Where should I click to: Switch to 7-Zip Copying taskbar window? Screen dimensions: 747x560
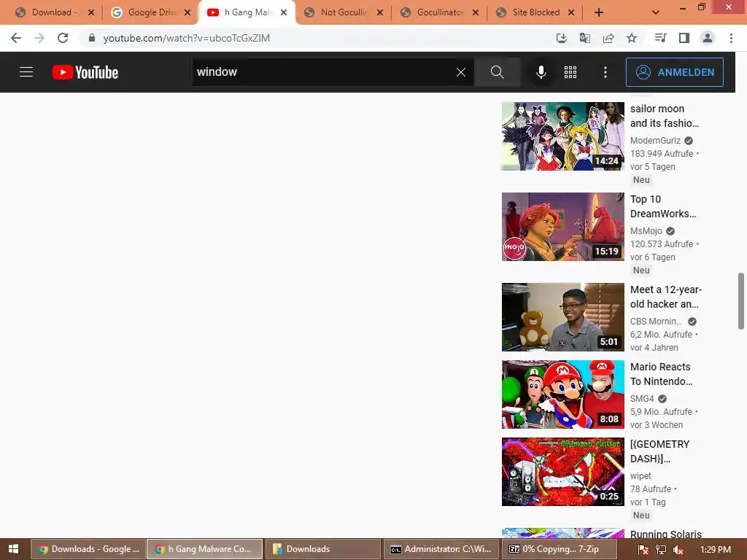(558, 549)
